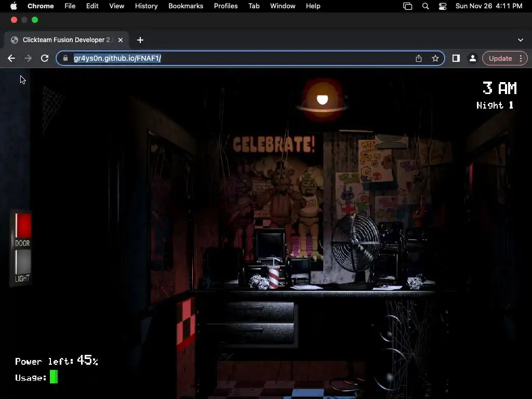Image resolution: width=532 pixels, height=399 pixels.
Task: Reload the FNAF1 page
Action: (x=45, y=58)
